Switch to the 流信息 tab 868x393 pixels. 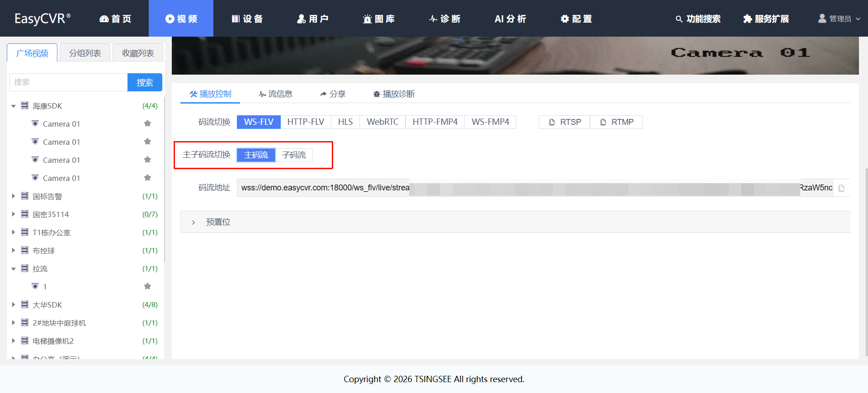(275, 94)
